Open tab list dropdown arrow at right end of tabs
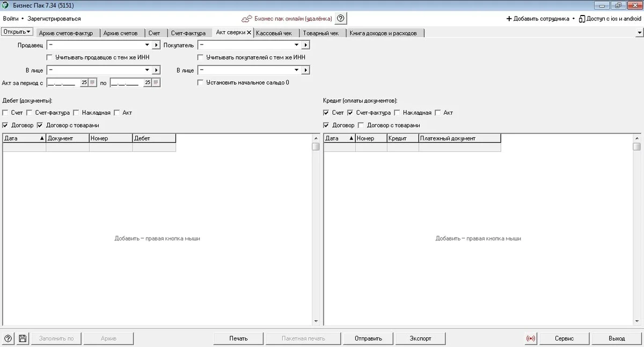 tap(639, 33)
